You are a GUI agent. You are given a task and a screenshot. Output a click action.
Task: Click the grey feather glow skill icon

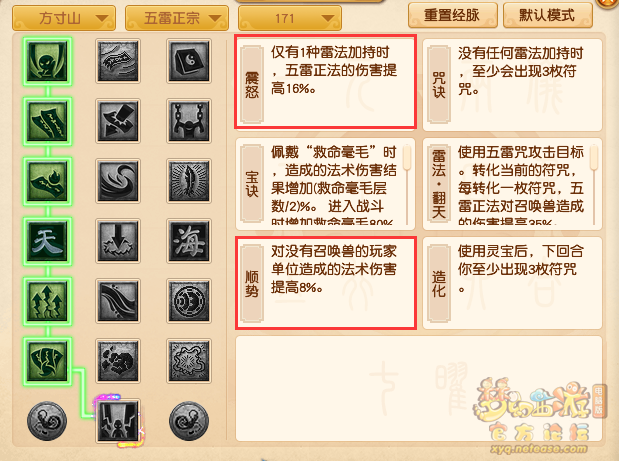[x=189, y=181]
